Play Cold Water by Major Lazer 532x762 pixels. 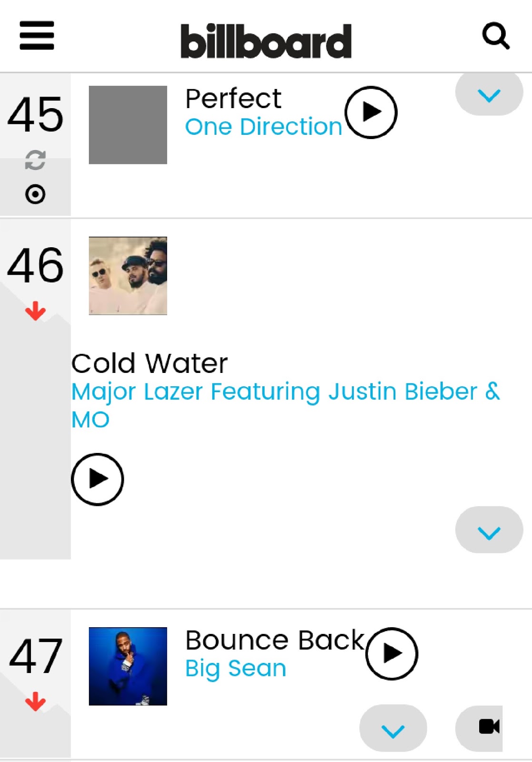coord(98,479)
